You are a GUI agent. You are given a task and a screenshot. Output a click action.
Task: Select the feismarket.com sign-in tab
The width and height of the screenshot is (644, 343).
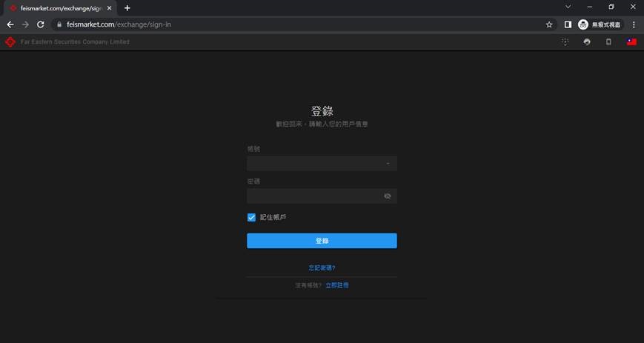click(59, 8)
